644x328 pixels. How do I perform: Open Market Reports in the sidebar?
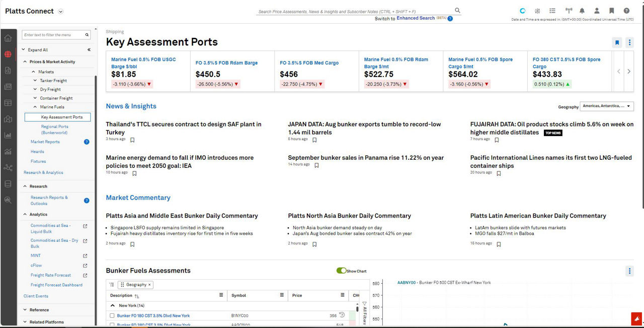(45, 142)
